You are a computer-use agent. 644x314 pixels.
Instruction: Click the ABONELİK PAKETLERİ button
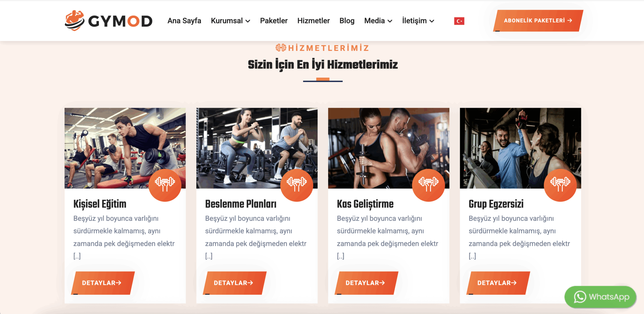pyautogui.click(x=538, y=21)
